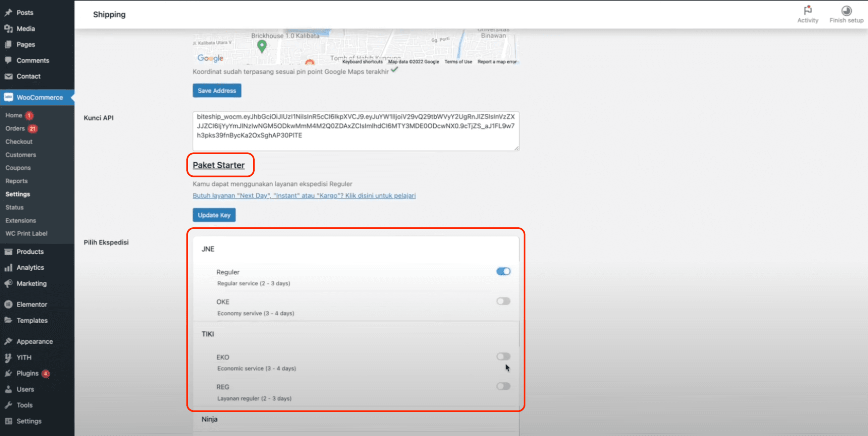
Task: Click the Tools wrench icon
Action: click(8, 405)
